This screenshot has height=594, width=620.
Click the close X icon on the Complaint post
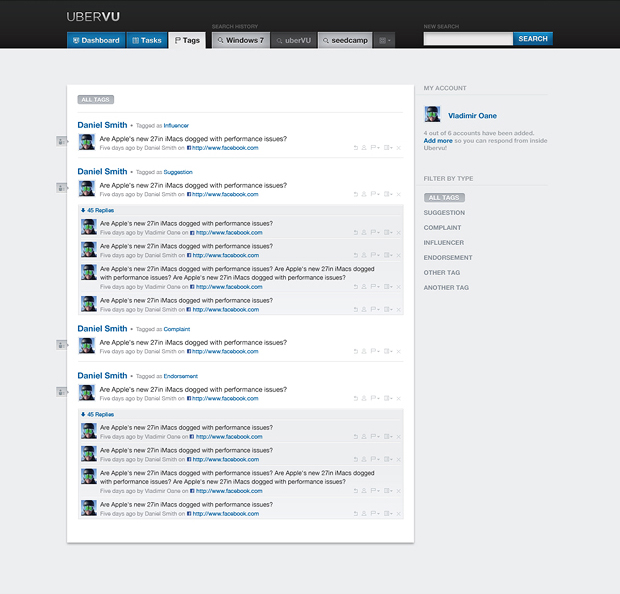[398, 352]
